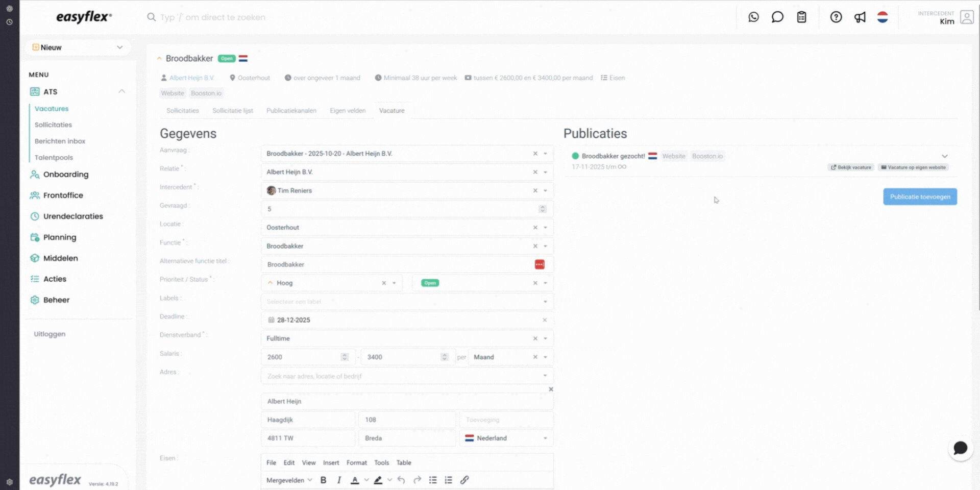The width and height of the screenshot is (980, 490).
Task: Click the Dutch flag language selector
Action: tap(883, 17)
